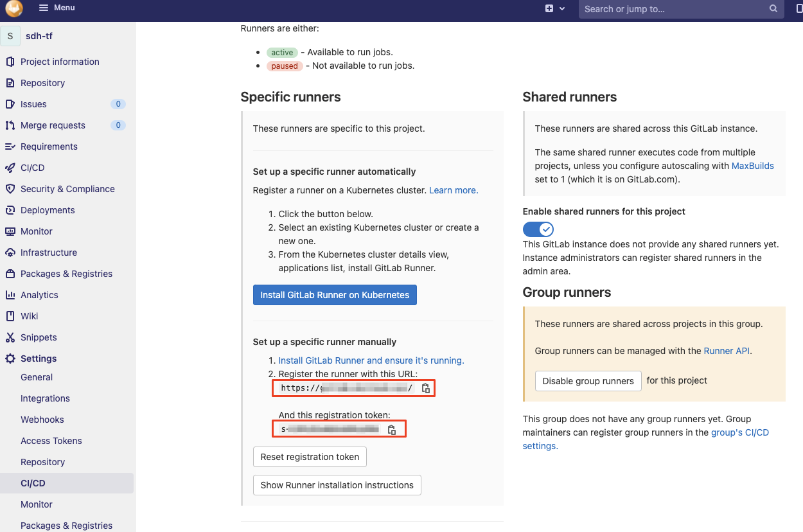The height and width of the screenshot is (532, 803).
Task: Select Webhooks under Settings
Action: [42, 420]
